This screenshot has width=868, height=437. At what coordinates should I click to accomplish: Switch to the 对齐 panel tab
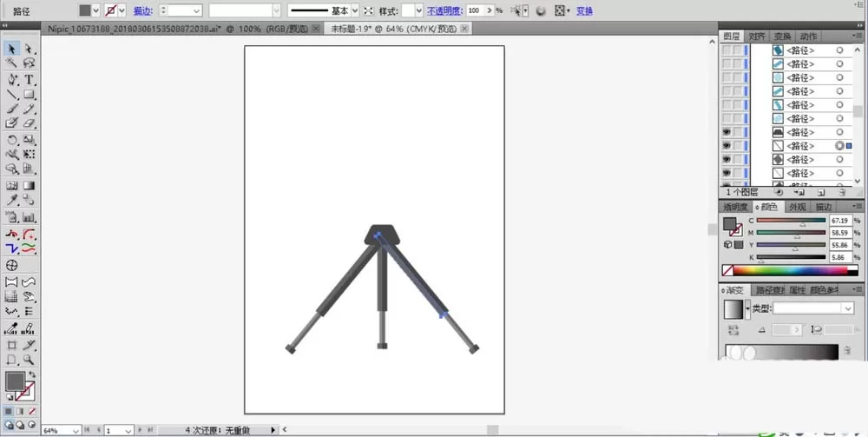tap(756, 36)
